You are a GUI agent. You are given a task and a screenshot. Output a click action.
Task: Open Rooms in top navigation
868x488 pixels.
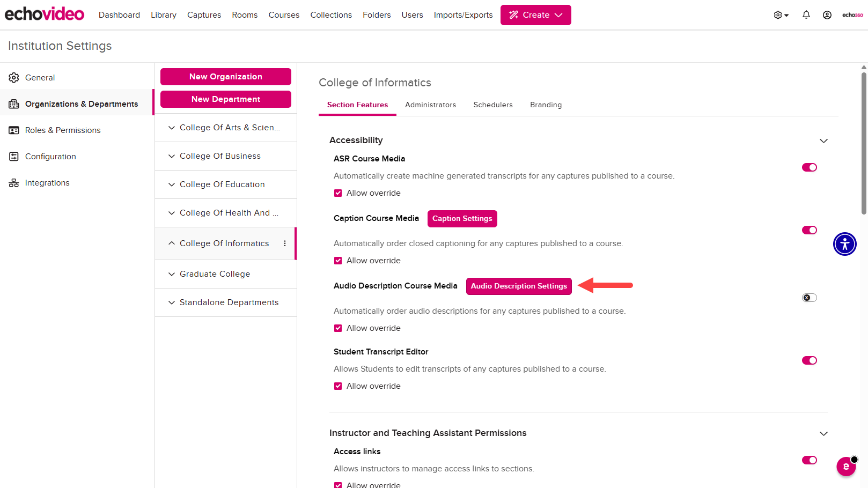coord(245,15)
